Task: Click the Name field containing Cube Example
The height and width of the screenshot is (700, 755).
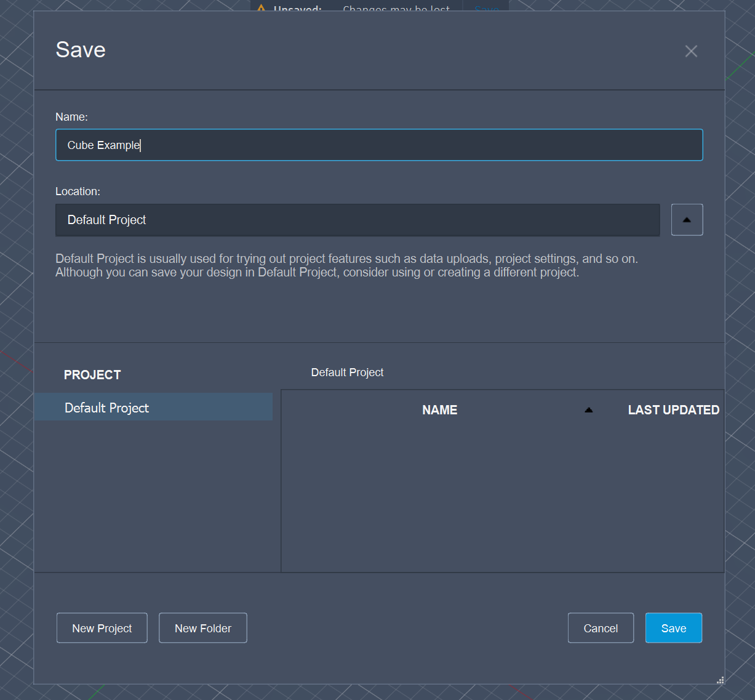Action: point(378,145)
